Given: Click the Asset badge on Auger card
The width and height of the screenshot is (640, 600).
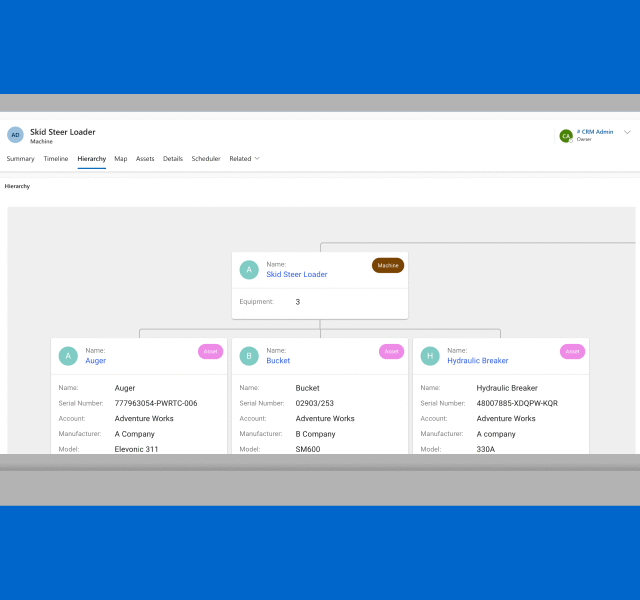Looking at the screenshot, I should (x=210, y=351).
